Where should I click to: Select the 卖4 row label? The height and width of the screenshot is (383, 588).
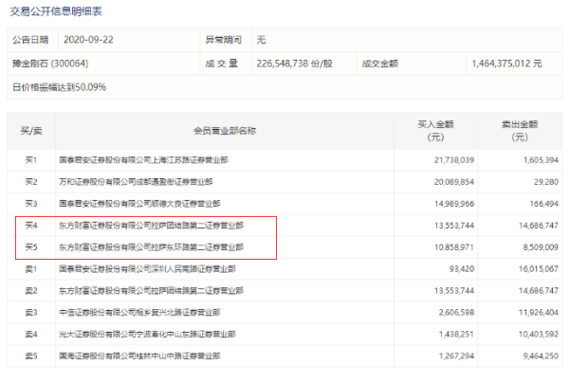(x=31, y=334)
